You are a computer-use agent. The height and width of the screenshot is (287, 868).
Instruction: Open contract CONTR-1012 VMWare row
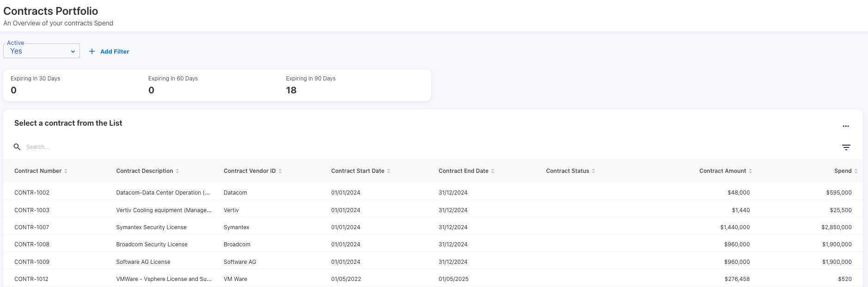(31, 279)
